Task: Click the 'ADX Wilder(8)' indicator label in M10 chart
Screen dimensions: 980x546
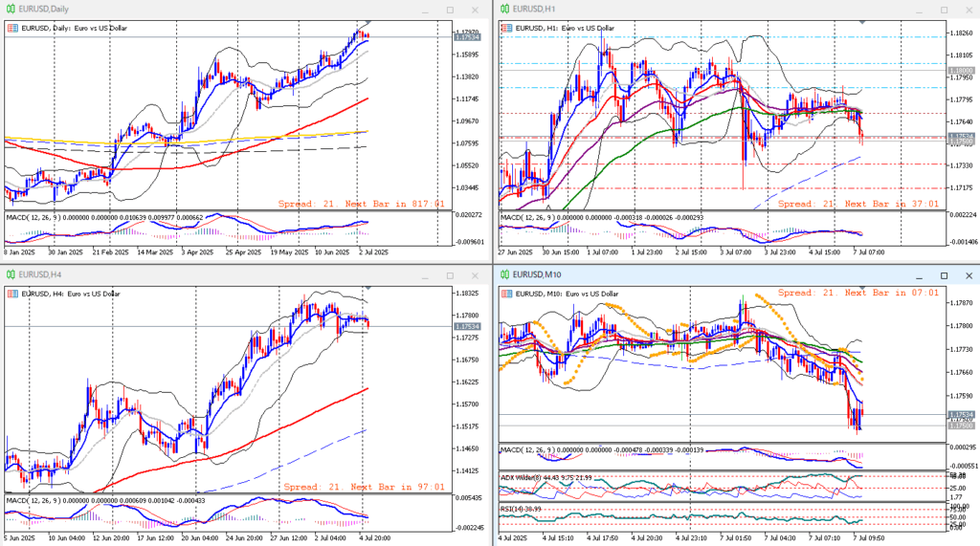Action: pyautogui.click(x=522, y=477)
